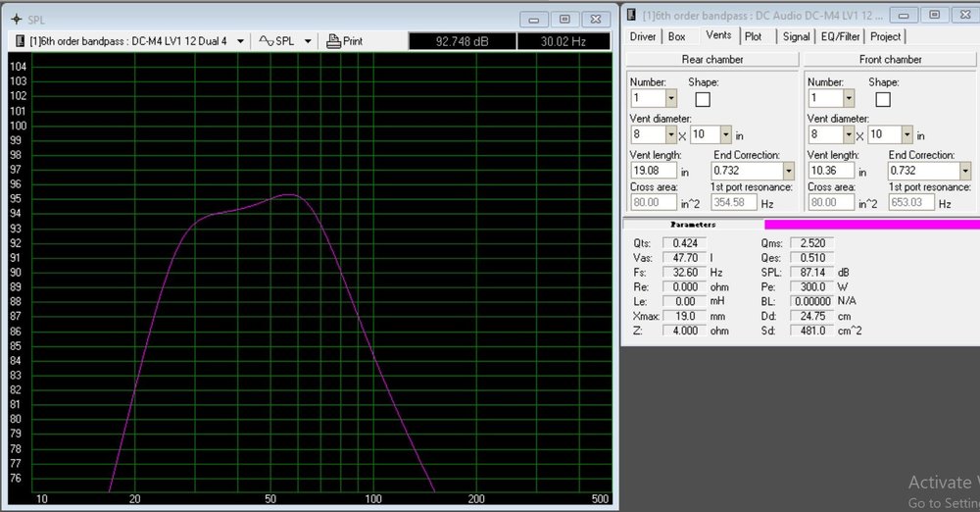Click Front chamber 1st port resonance field 653.03
980x512 pixels.
coord(911,203)
